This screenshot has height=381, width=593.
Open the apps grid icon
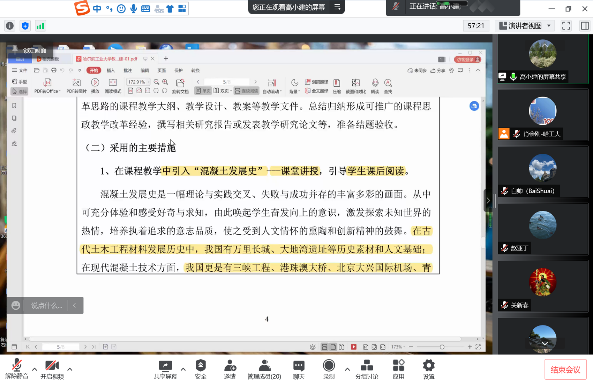tap(398, 369)
